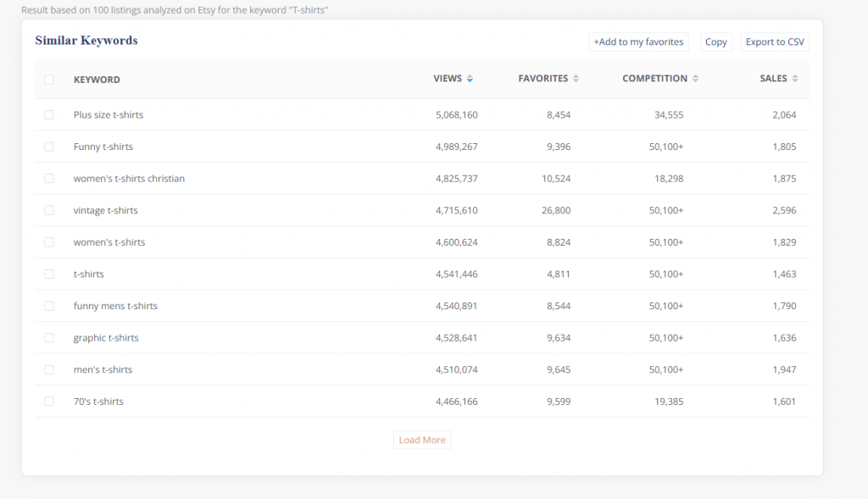Viewport: 868px width, 499px height.
Task: Click sort arrows next to Favorites header
Action: pyautogui.click(x=576, y=79)
